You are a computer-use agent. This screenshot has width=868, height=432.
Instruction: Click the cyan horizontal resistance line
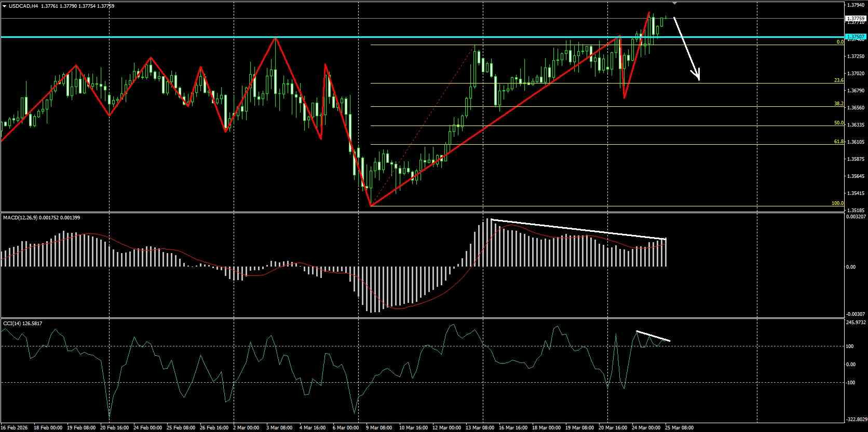[423, 37]
